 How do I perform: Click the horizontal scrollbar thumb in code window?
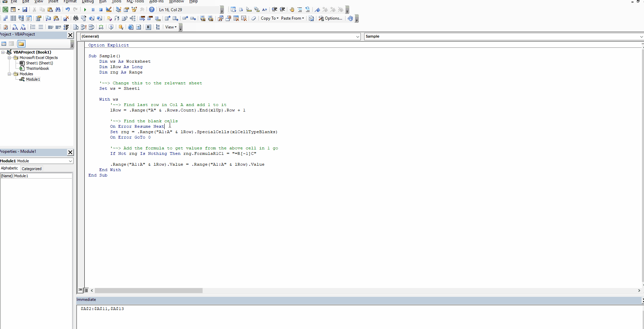pos(149,290)
